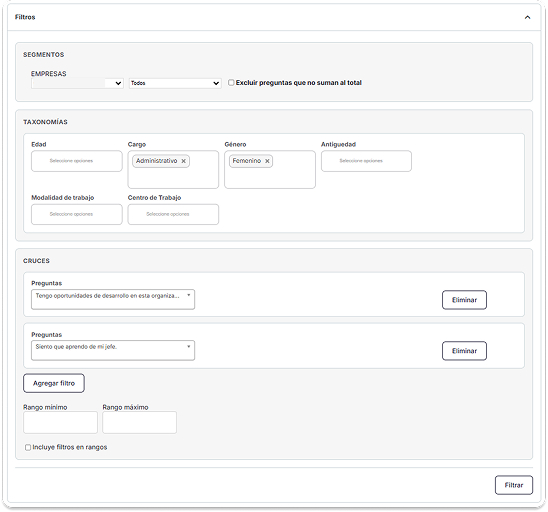Image resolution: width=548 pixels, height=512 pixels.
Task: Open the Tengo oportunidades de desarrollo question dropdown
Action: click(113, 300)
